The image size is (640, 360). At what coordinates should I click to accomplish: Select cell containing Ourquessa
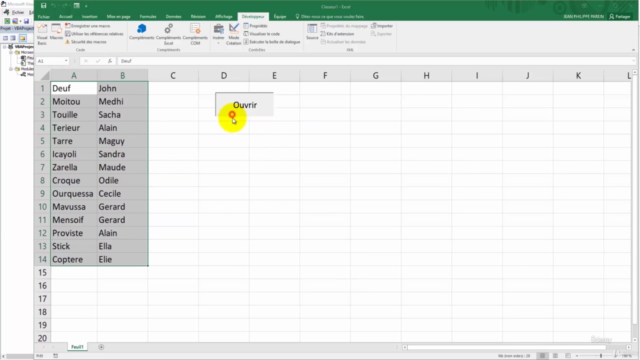[x=73, y=193]
